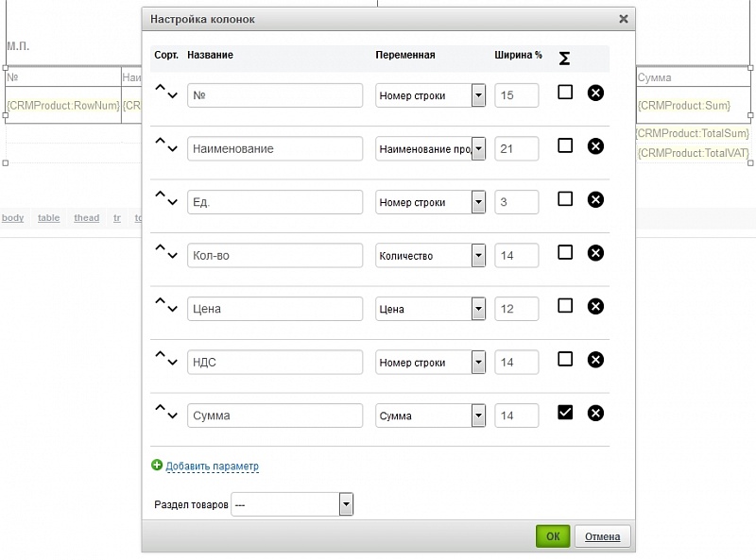This screenshot has width=756, height=560.
Task: Remove the НДС column row
Action: [x=595, y=360]
